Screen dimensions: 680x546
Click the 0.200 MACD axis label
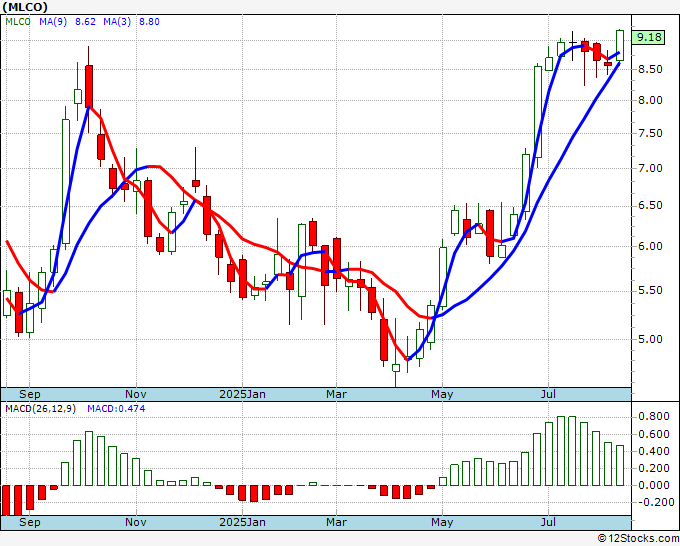(654, 468)
